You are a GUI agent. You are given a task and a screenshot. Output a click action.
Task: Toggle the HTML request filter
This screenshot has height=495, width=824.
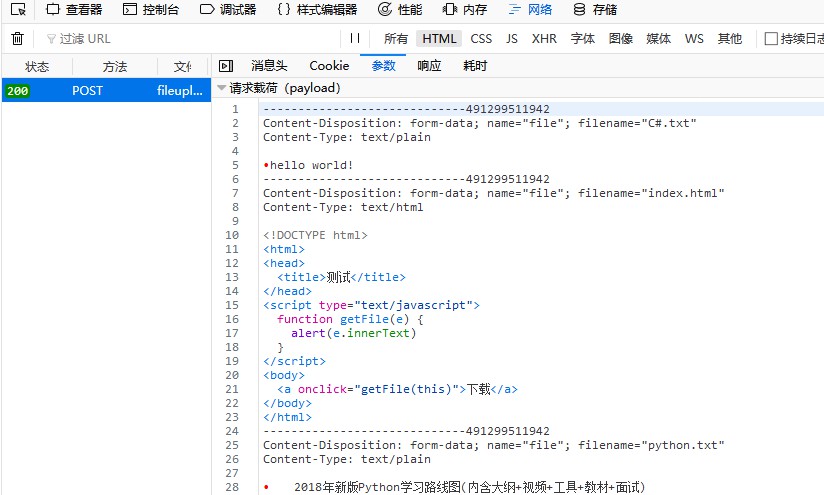439,39
